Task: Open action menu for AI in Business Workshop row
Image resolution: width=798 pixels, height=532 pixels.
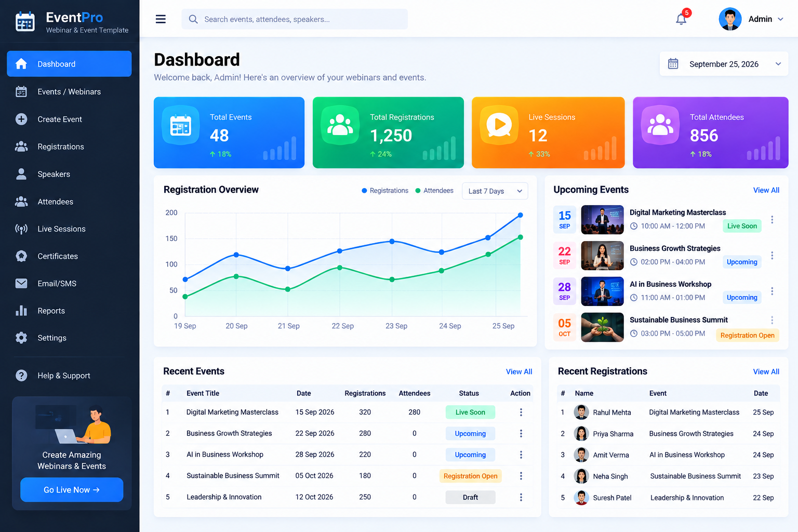Action: [x=521, y=455]
